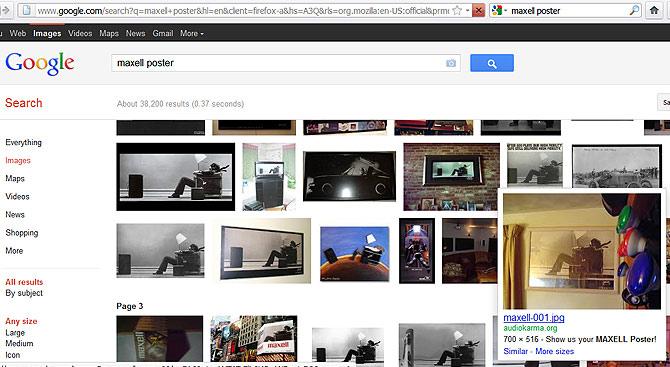Click the page icon in the address bar
The width and height of the screenshot is (670, 367).
click(x=27, y=10)
